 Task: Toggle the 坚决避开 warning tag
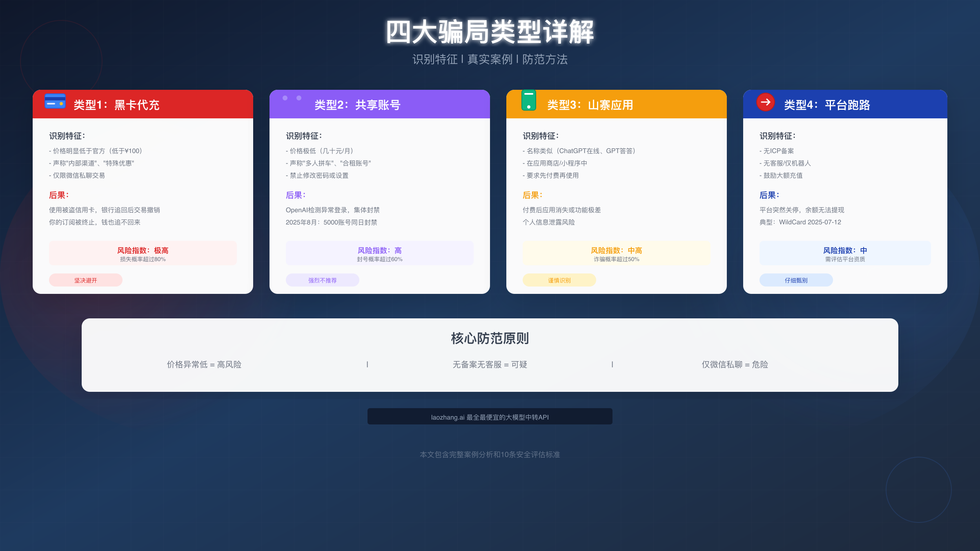(x=85, y=280)
